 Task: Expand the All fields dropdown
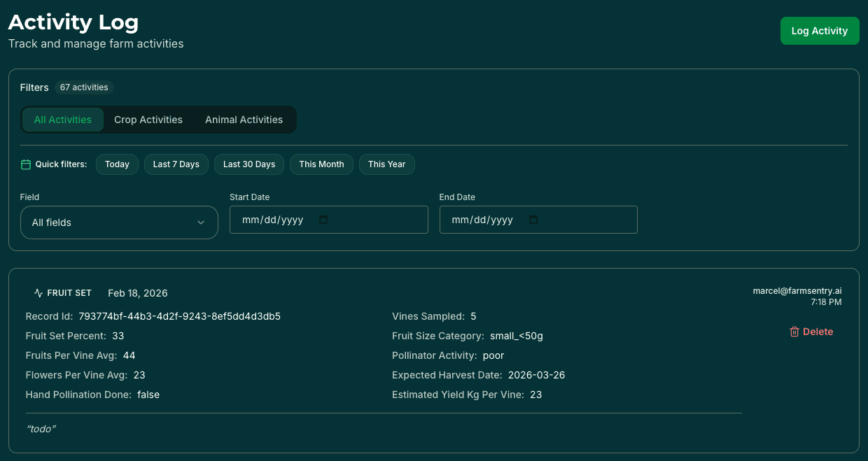click(x=119, y=222)
